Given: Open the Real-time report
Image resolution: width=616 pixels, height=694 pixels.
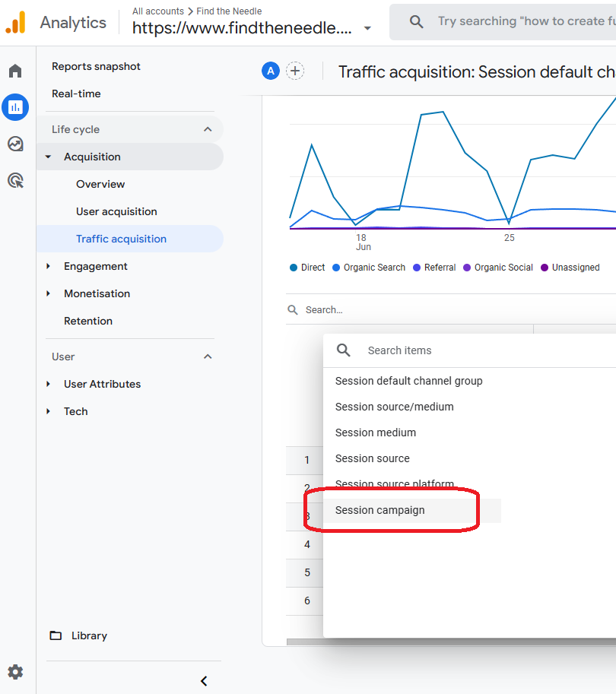Looking at the screenshot, I should point(76,93).
